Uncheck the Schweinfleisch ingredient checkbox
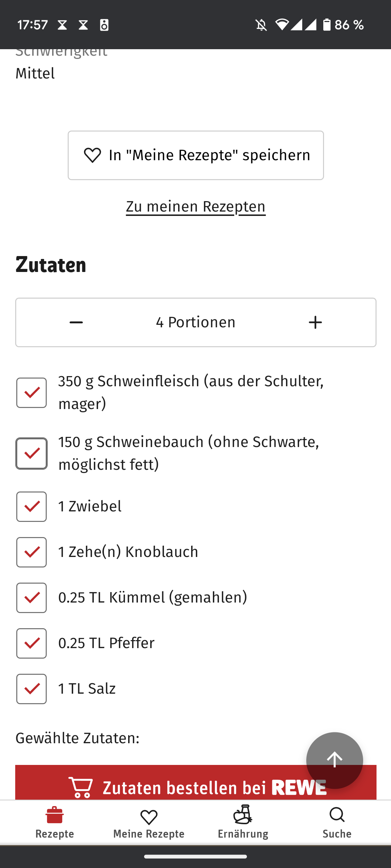 31,393
